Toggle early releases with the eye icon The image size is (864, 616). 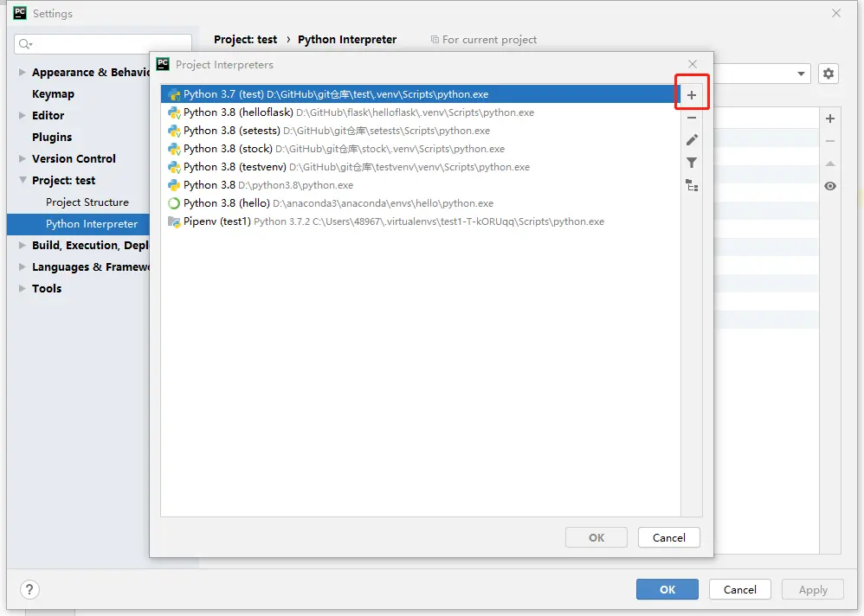click(x=830, y=186)
